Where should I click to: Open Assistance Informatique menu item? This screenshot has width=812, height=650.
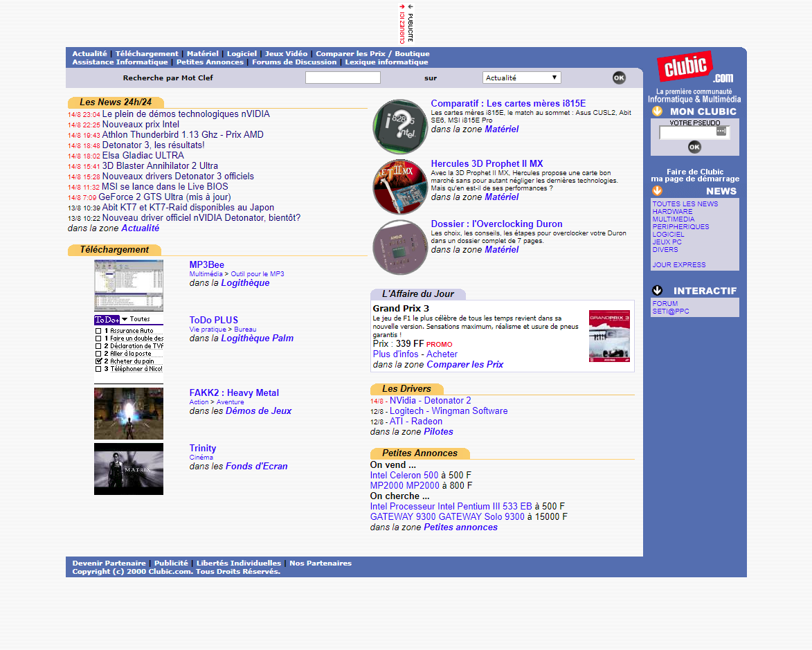[120, 62]
